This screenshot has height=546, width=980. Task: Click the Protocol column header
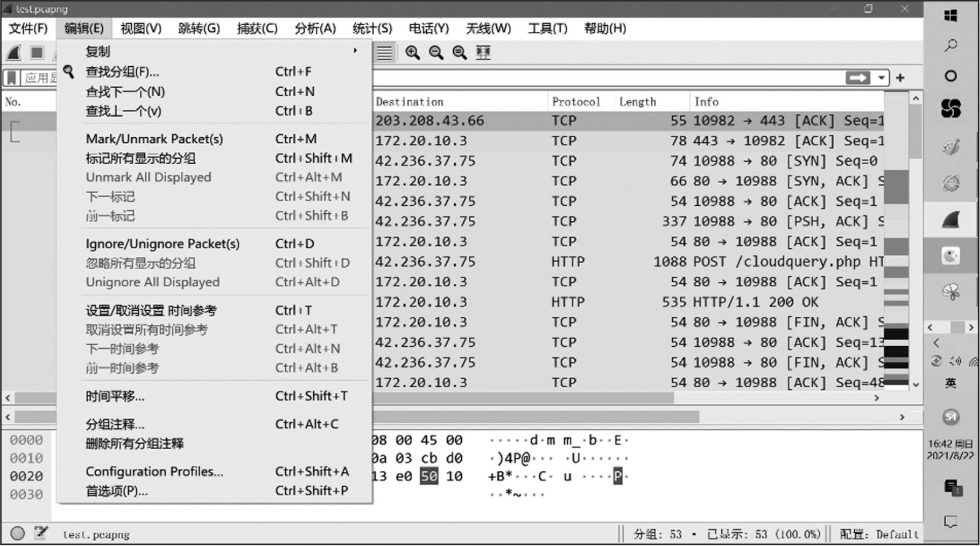(x=576, y=102)
